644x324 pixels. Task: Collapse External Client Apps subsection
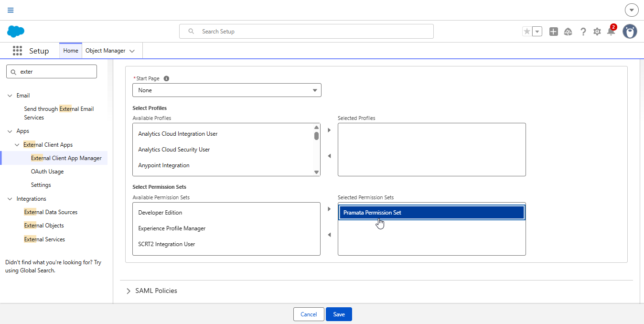pyautogui.click(x=17, y=145)
